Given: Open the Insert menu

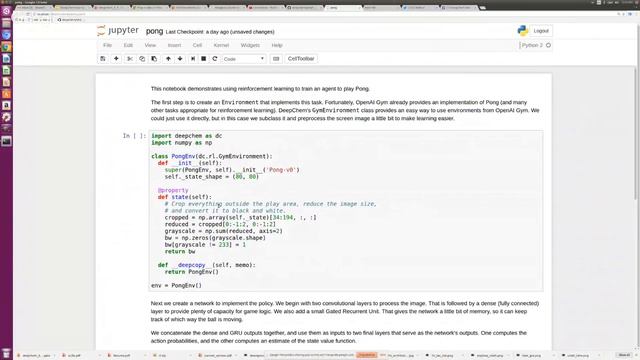Looking at the screenshot, I should click(174, 45).
